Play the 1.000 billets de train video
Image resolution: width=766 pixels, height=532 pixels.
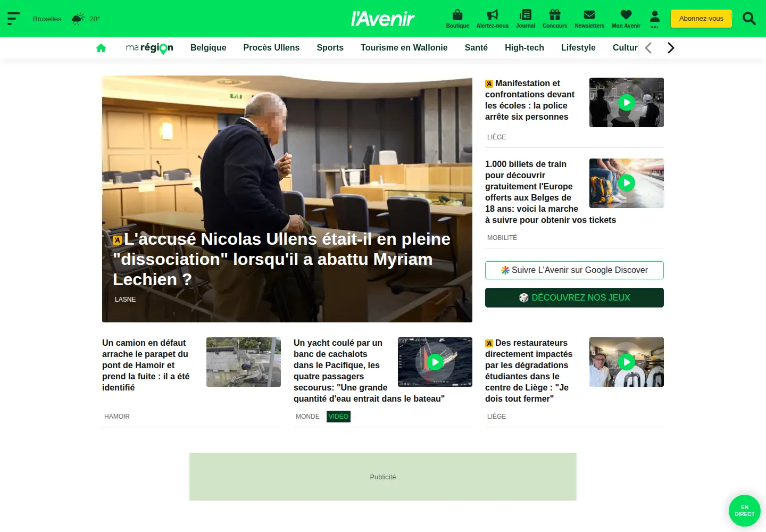pos(627,183)
